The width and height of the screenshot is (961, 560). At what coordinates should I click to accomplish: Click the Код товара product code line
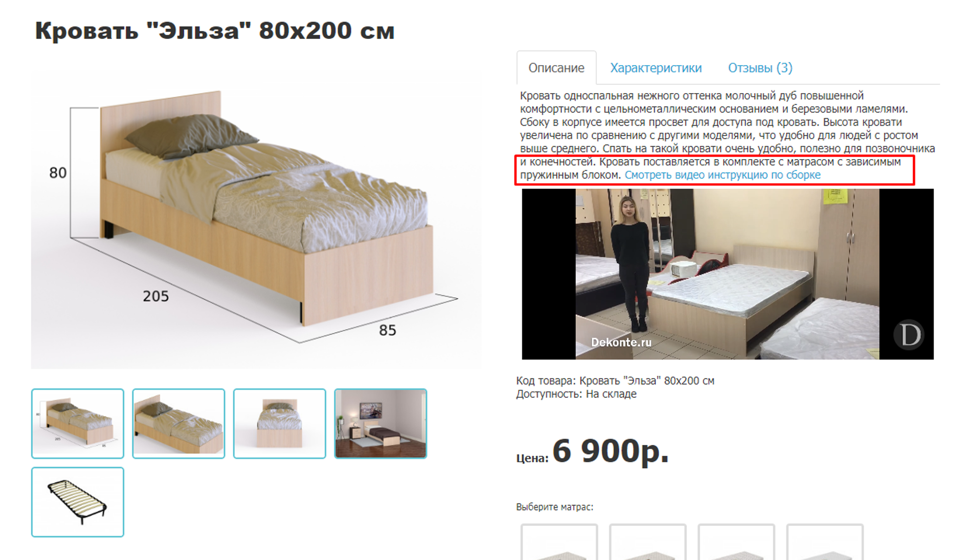pos(615,381)
